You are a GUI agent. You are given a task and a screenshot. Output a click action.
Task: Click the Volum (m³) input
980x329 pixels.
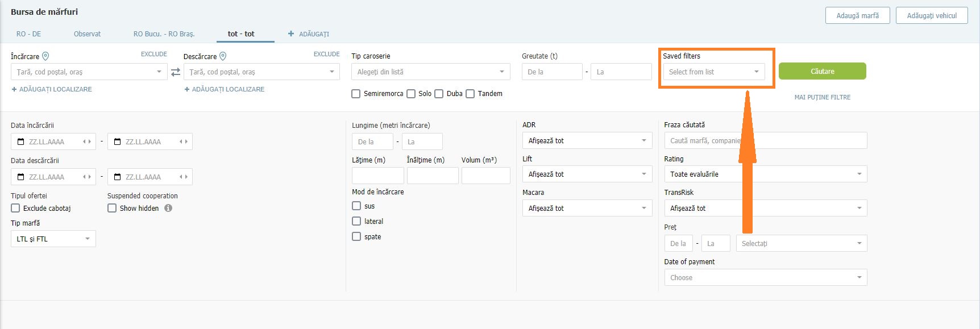486,176
